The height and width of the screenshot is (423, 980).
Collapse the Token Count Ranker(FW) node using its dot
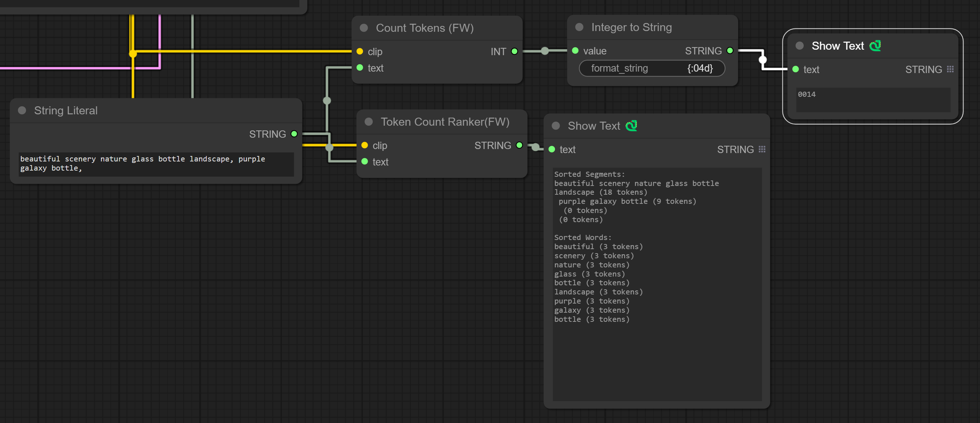click(368, 122)
